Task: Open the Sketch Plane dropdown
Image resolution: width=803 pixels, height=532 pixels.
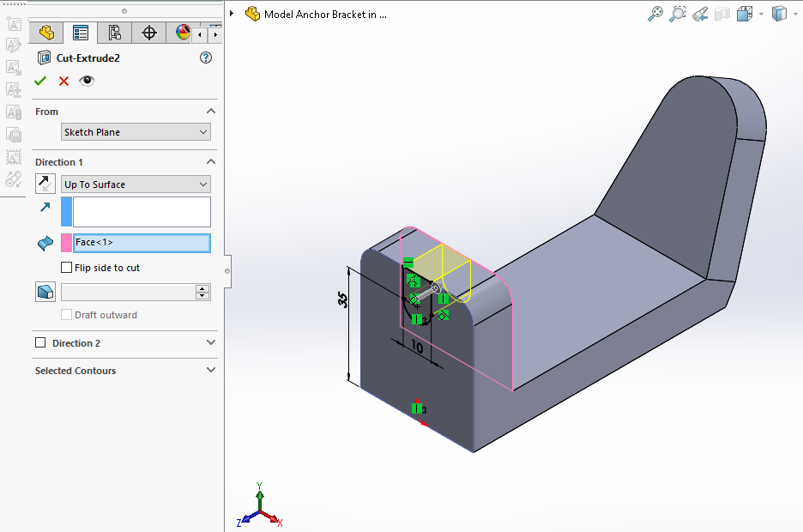Action: pyautogui.click(x=136, y=132)
